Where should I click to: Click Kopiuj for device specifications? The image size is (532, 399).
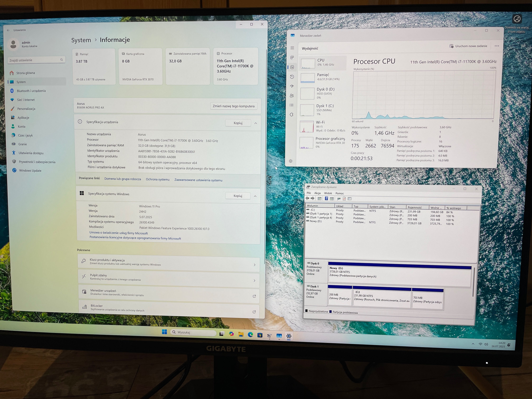(238, 123)
